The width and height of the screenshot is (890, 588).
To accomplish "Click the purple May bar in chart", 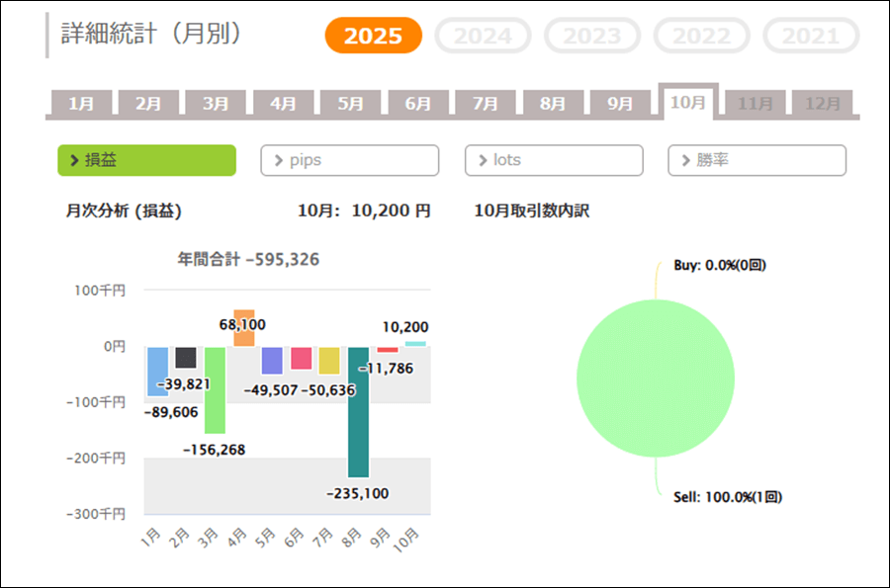I will 273,361.
